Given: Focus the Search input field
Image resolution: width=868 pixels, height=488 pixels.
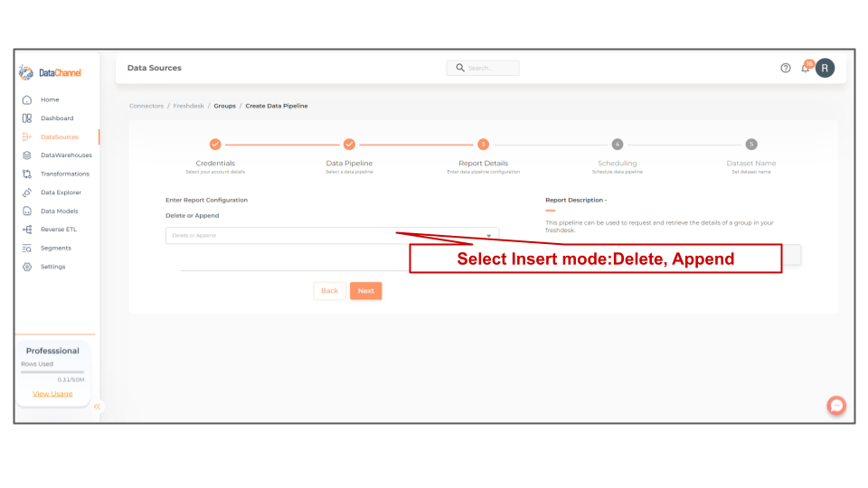Looking at the screenshot, I should point(483,68).
